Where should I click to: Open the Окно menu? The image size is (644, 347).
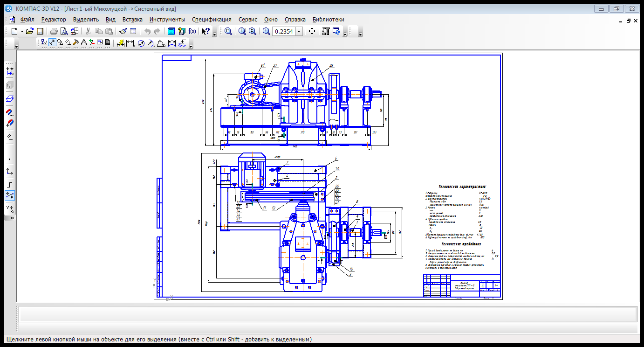[x=271, y=19]
